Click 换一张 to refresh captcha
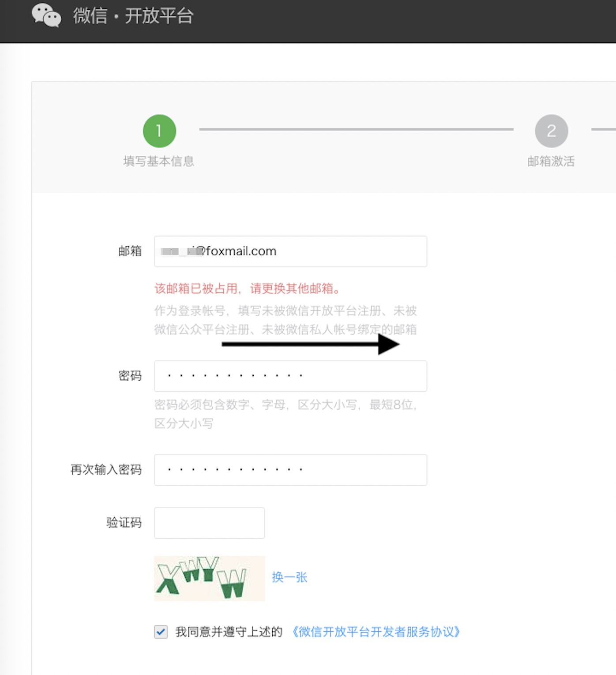 [289, 577]
